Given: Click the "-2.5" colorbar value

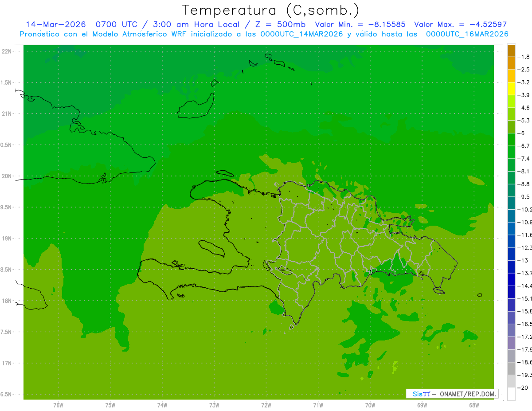Looking at the screenshot, I should [x=524, y=70].
